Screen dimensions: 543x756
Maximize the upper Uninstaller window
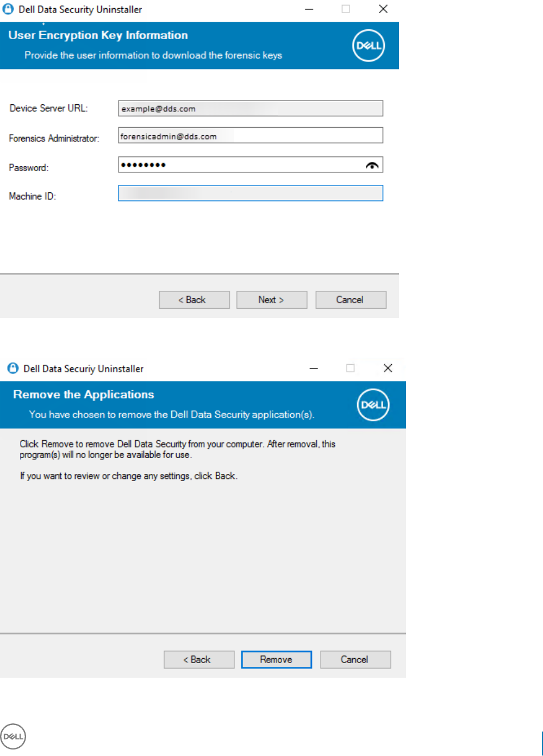[x=346, y=9]
